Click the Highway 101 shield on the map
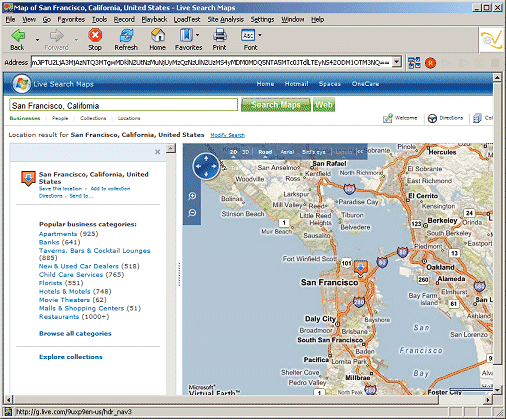Screen dimensions: 506x419 [x=347, y=263]
